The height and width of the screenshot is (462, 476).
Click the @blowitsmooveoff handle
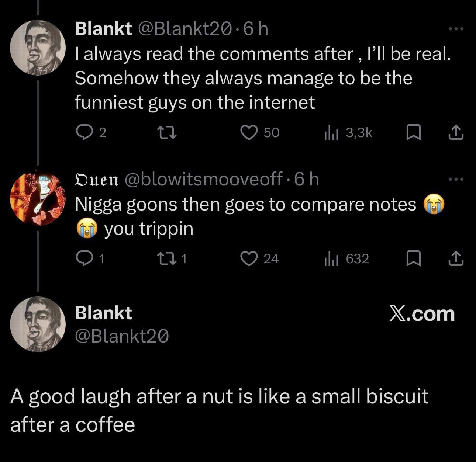tap(204, 180)
